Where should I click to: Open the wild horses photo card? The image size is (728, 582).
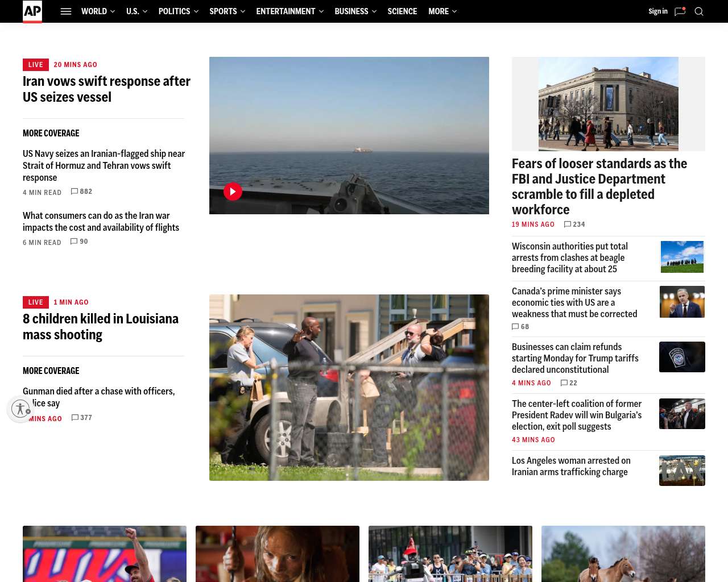(x=623, y=554)
